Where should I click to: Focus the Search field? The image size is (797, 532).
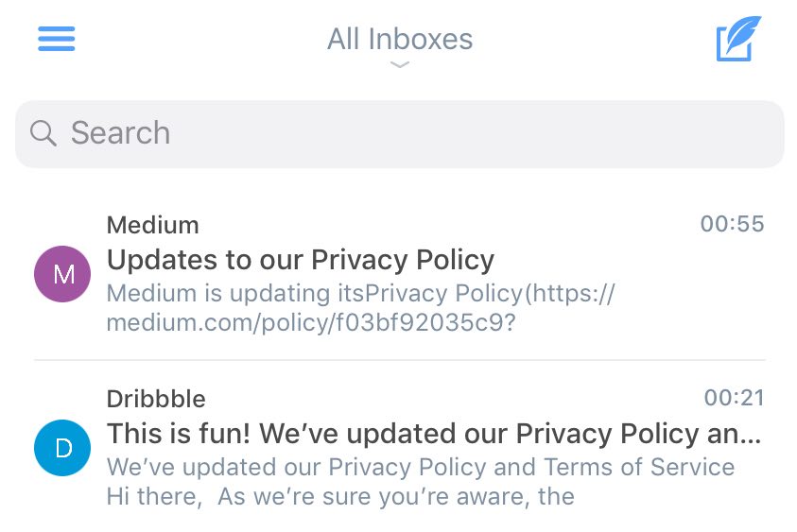click(400, 134)
